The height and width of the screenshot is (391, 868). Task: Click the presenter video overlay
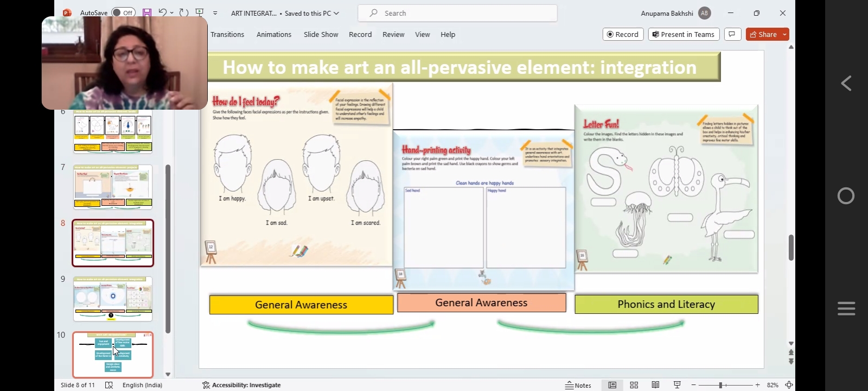tap(125, 63)
